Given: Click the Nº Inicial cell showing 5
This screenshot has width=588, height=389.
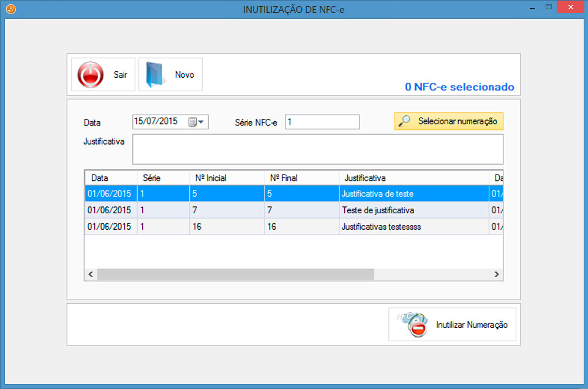Looking at the screenshot, I should pos(227,194).
